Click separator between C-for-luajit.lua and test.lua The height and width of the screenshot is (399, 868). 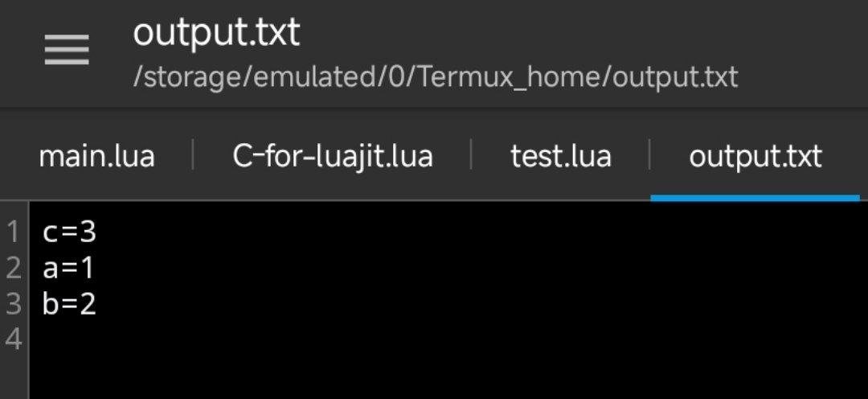(x=471, y=156)
